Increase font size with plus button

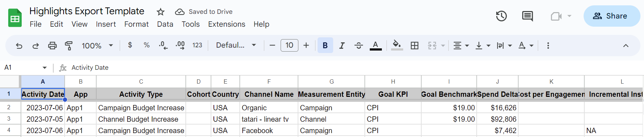[x=306, y=45]
